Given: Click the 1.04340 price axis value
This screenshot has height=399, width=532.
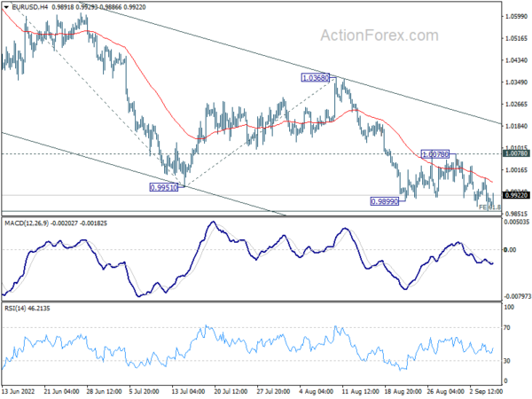Looking at the screenshot, I should 516,60.
